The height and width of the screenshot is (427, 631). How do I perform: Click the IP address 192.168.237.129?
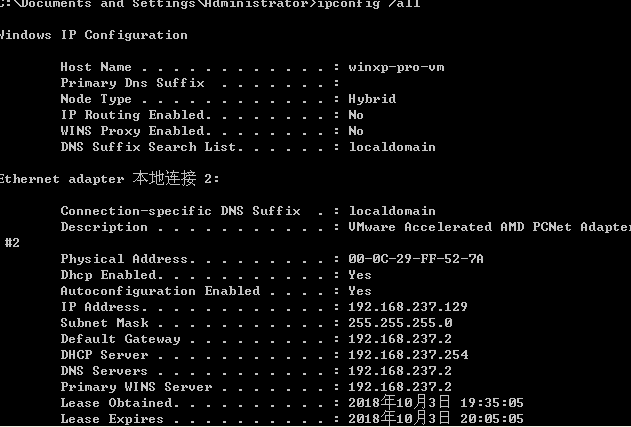408,307
